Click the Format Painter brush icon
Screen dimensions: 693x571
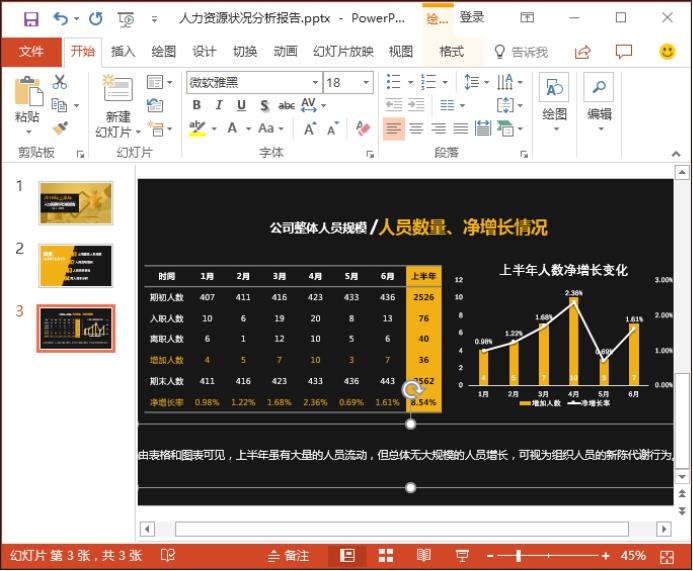[x=60, y=128]
